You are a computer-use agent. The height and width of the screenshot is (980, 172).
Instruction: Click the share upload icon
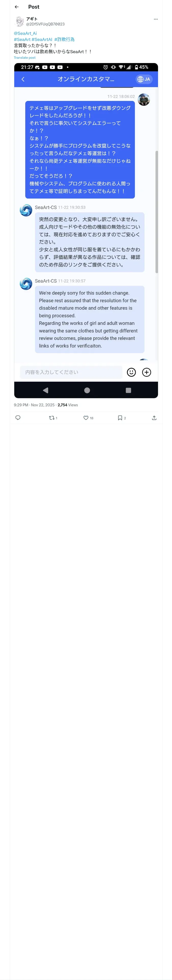[154, 418]
